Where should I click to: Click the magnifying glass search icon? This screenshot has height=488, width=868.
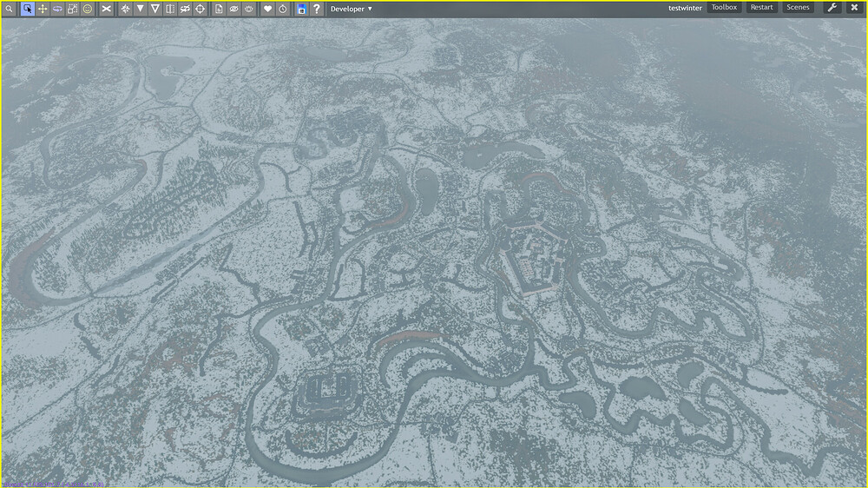click(x=10, y=9)
